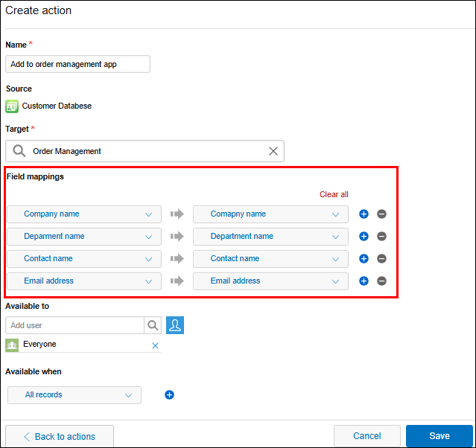This screenshot has width=476, height=448.
Task: Go Back to actions
Action: tap(60, 436)
